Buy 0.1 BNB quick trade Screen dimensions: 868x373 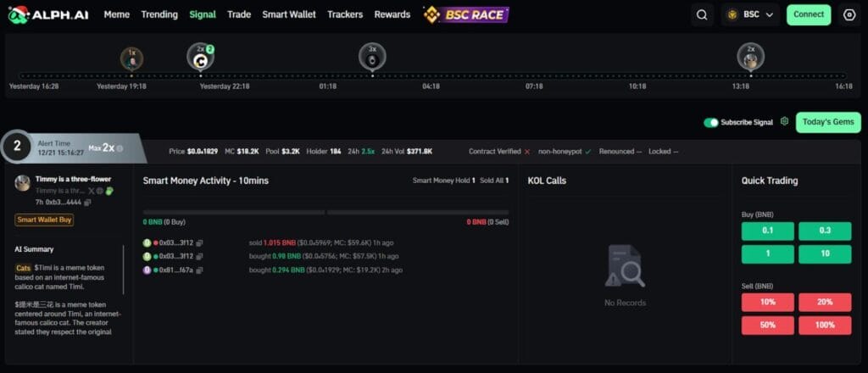click(768, 231)
